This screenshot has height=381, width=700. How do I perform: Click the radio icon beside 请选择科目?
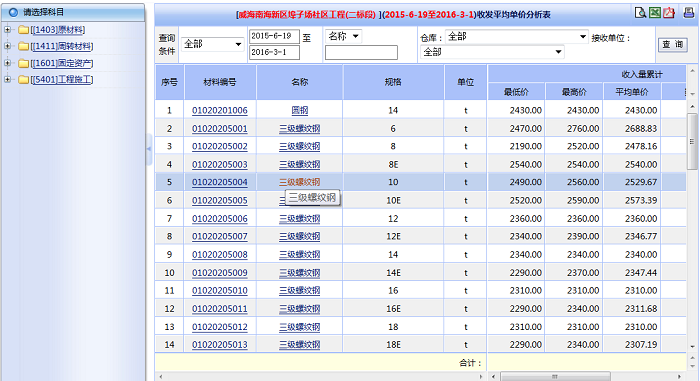pos(13,12)
